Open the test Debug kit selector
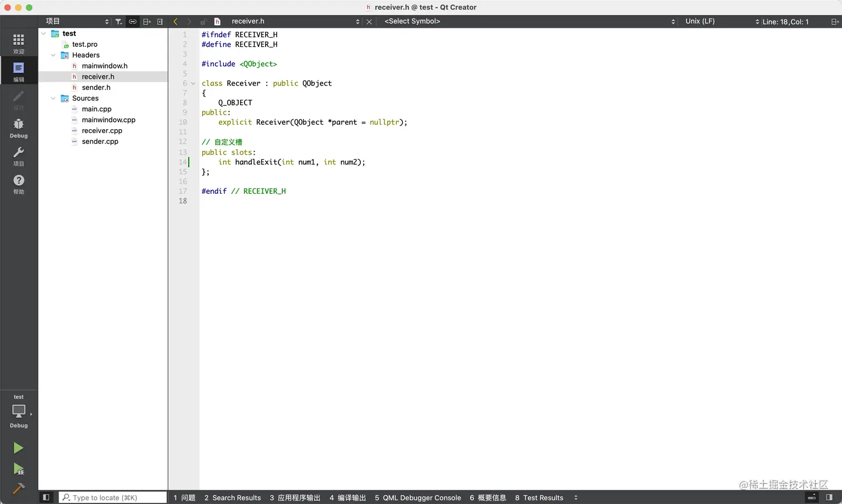Viewport: 842px width, 504px height. point(18,412)
